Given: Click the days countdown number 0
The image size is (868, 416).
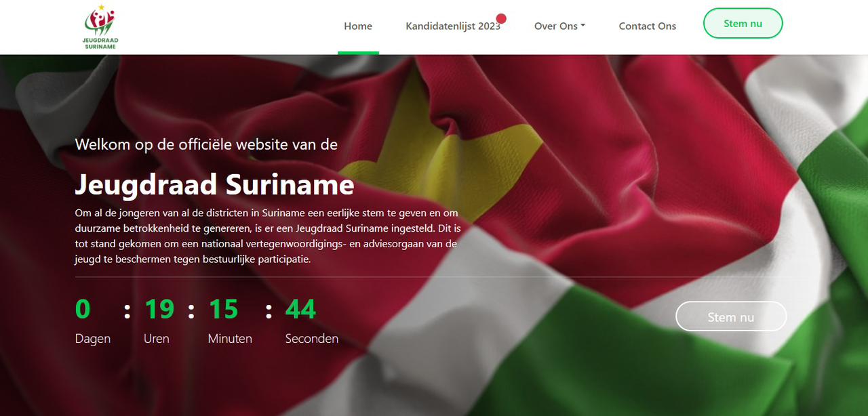Looking at the screenshot, I should [x=83, y=309].
